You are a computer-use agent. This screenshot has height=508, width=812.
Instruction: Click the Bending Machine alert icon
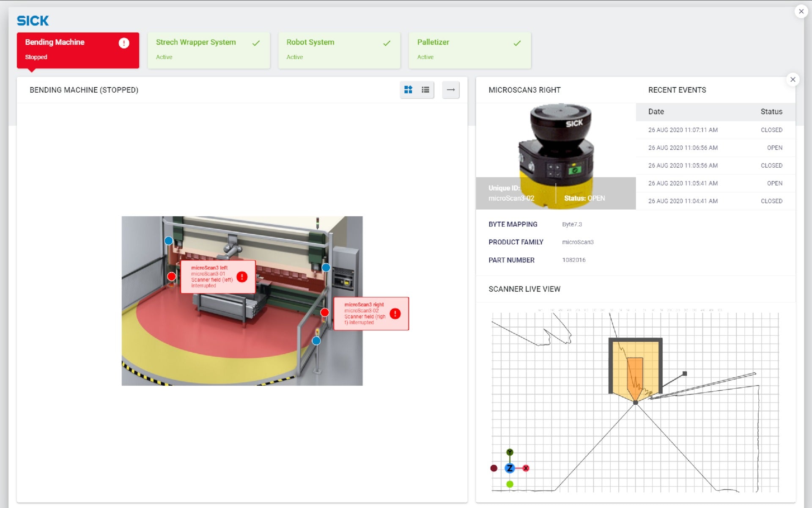click(x=123, y=43)
